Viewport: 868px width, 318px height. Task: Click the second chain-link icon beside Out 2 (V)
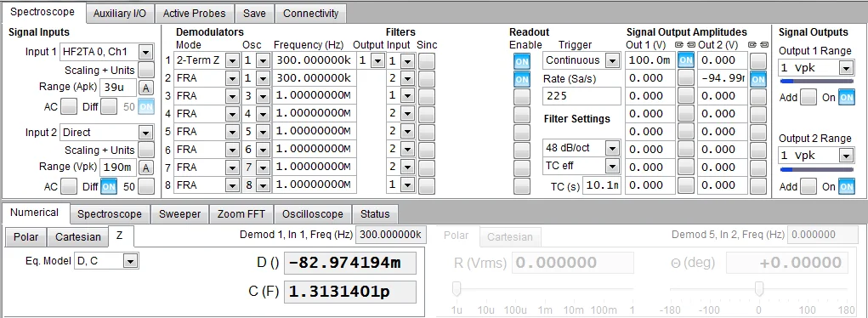tap(763, 45)
